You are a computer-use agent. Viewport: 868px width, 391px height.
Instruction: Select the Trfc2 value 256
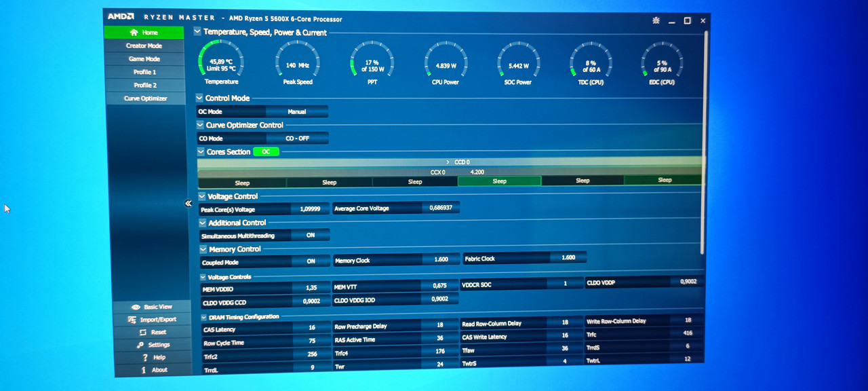click(312, 354)
